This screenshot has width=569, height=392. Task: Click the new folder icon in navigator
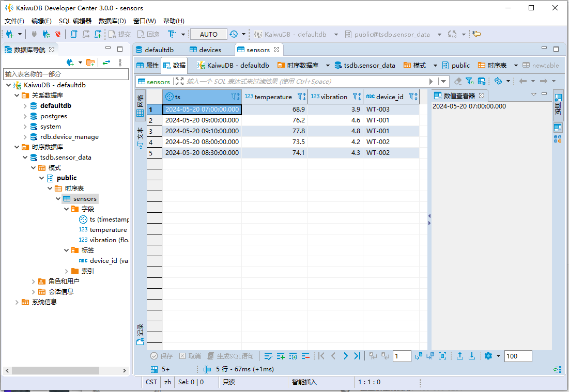point(90,62)
